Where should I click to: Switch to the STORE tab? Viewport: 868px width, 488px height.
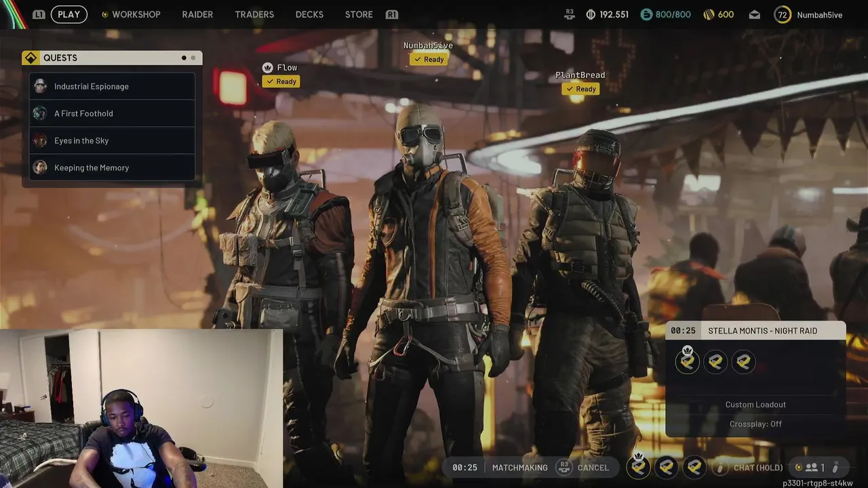tap(359, 14)
